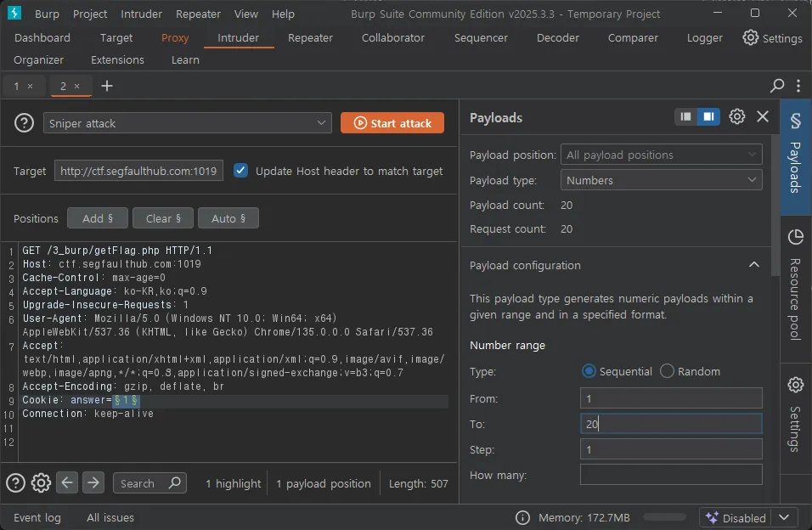Click the §1§ payload marker in Cookie line
812x530 pixels.
[x=126, y=400]
